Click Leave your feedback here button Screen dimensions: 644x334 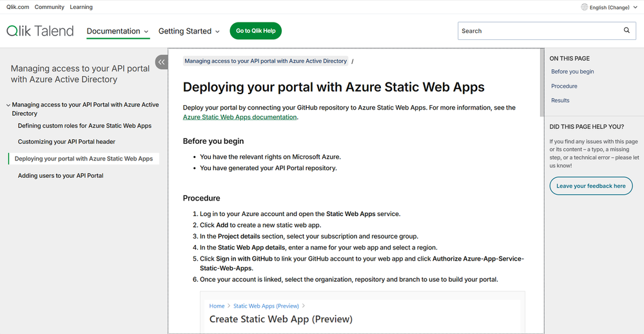coord(590,186)
